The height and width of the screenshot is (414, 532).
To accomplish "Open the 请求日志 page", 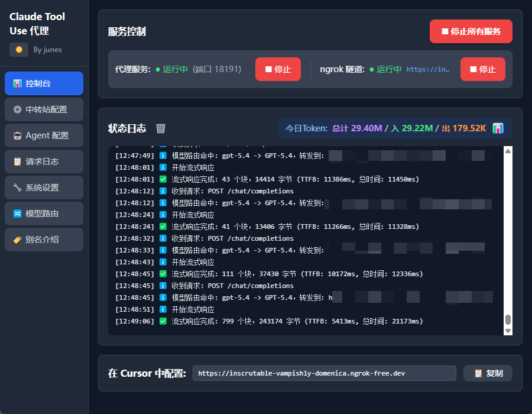I will (44, 161).
